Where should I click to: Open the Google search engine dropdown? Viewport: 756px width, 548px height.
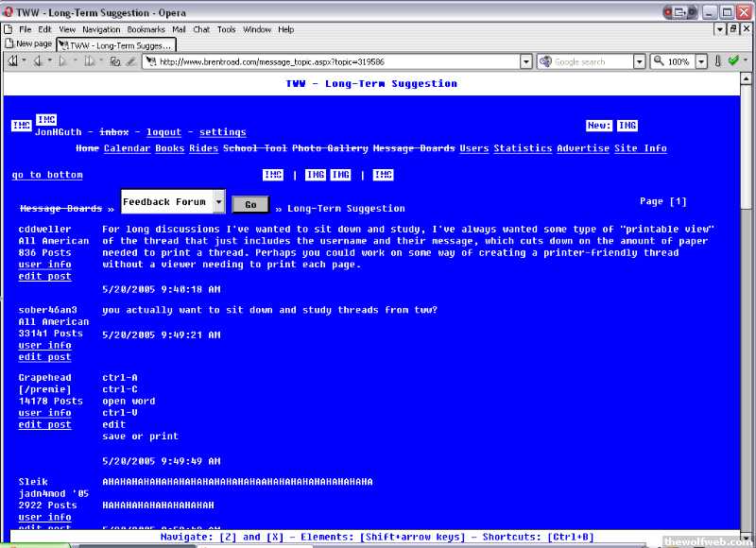[x=640, y=61]
